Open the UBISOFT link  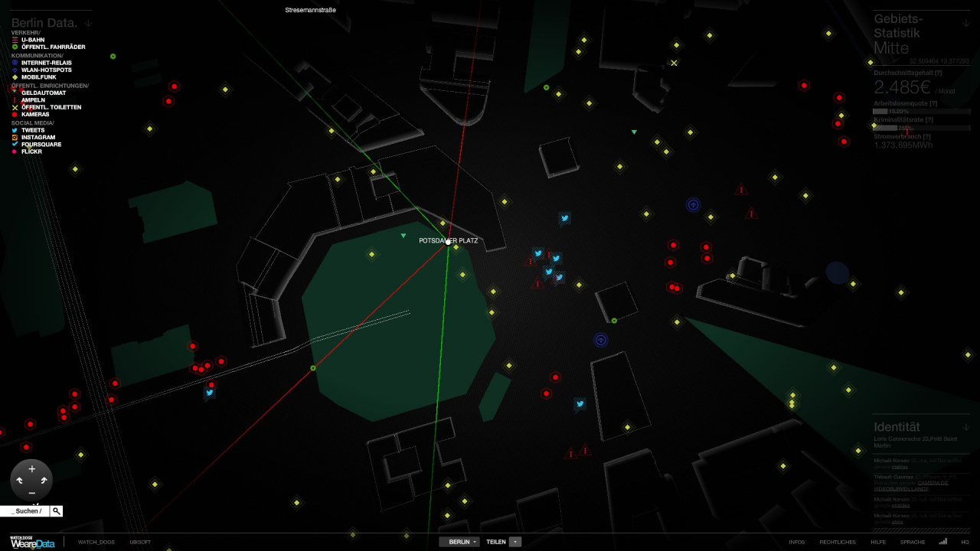coord(140,542)
